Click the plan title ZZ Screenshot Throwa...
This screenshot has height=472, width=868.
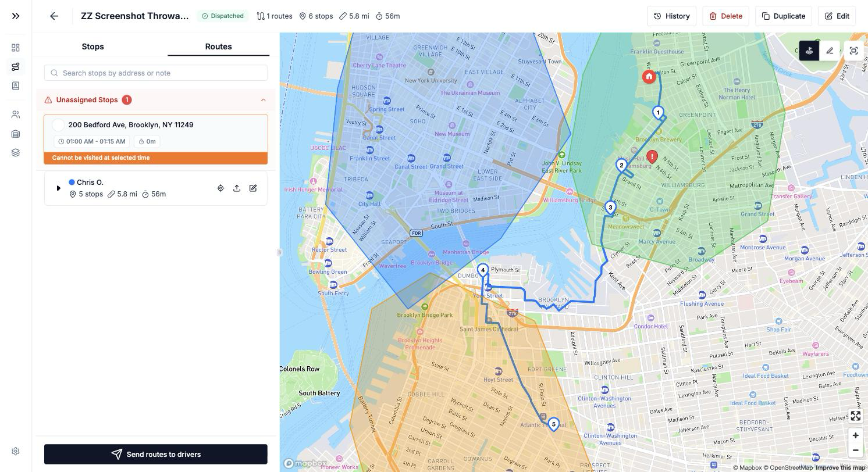click(135, 16)
